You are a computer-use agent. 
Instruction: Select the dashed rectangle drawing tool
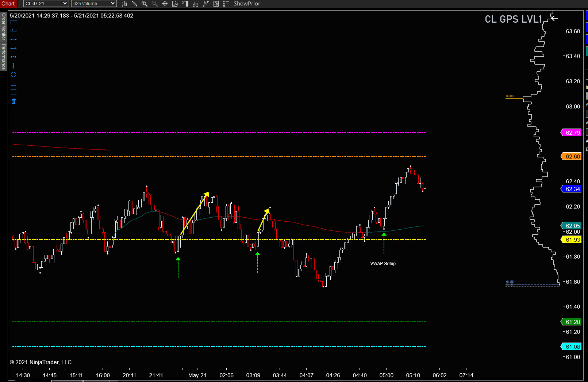(14, 83)
